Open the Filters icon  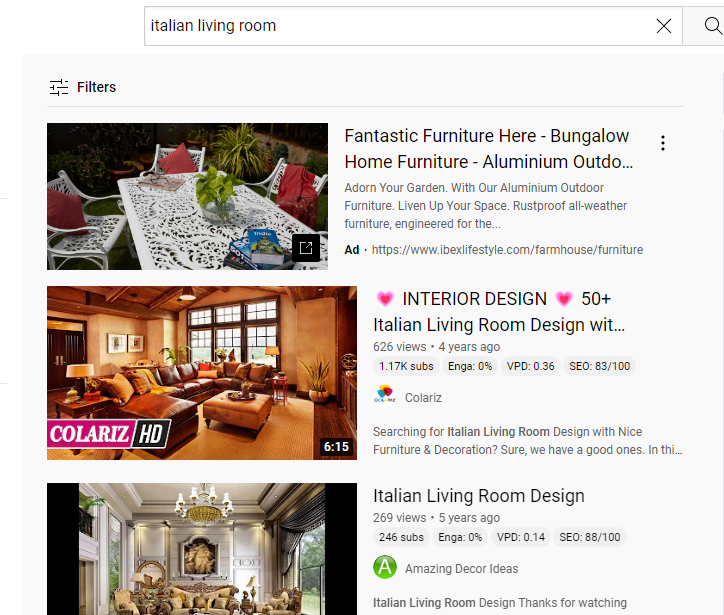[x=59, y=87]
